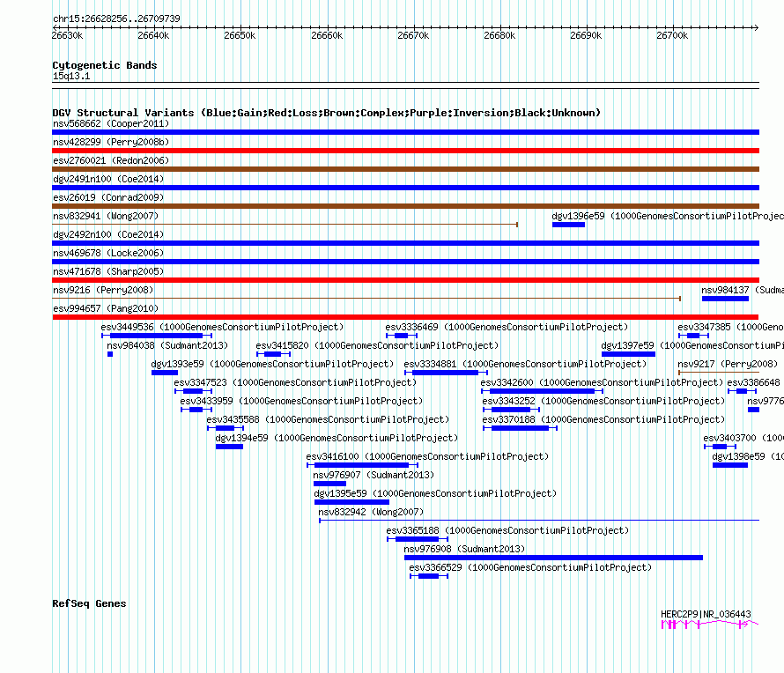Screen dimensions: 784x673
Task: Click the nsv9217 (Perry2008) brown feature
Action: (x=719, y=373)
